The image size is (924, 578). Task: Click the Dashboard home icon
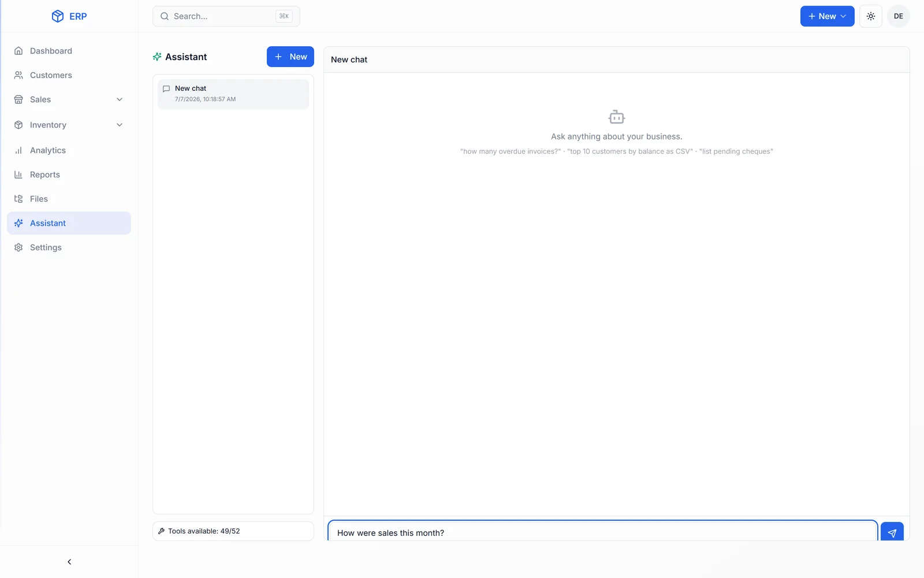pos(18,51)
